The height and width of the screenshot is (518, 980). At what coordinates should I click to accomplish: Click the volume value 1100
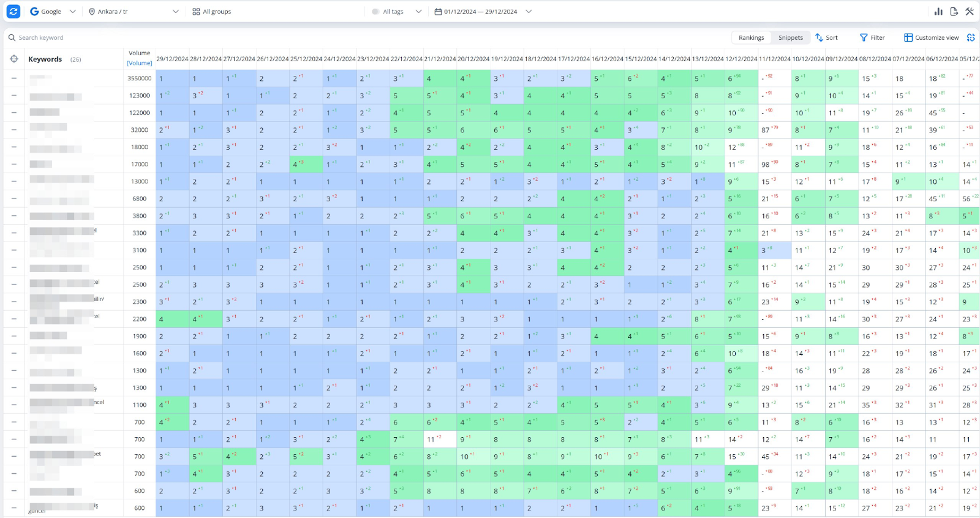click(140, 405)
